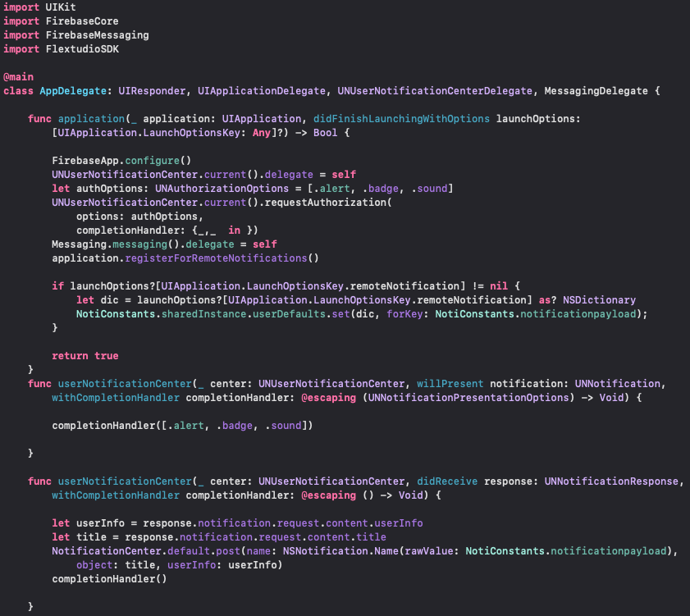Click the 'NSDictionary' type
This screenshot has width=690, height=616.
(x=599, y=300)
